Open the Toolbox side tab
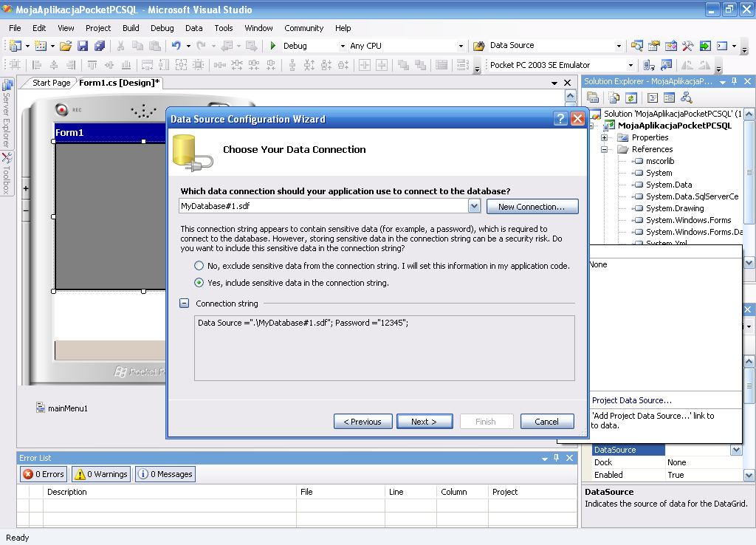This screenshot has width=756, height=545. [x=7, y=173]
